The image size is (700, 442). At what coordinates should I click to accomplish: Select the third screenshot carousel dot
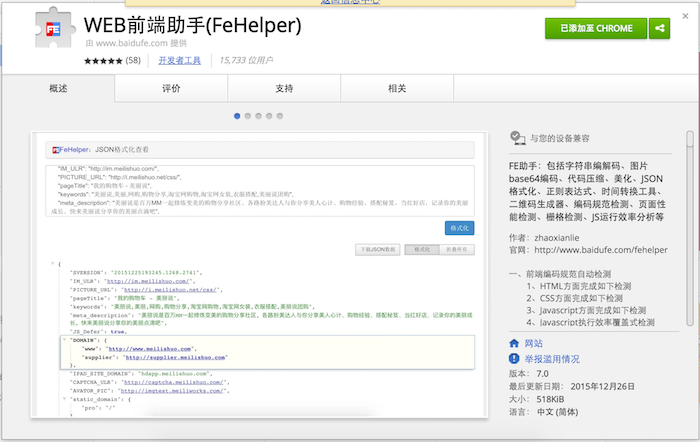pos(258,116)
